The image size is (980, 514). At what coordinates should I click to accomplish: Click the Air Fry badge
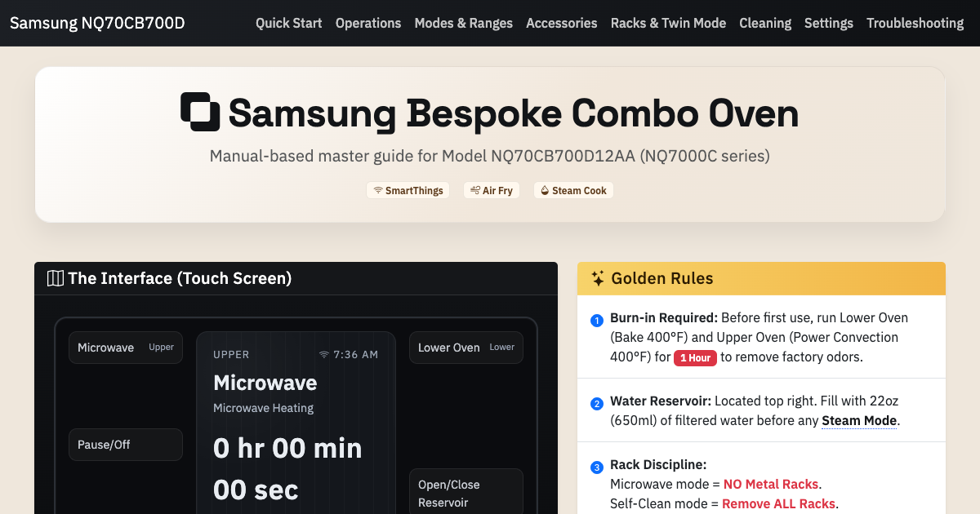(x=492, y=190)
